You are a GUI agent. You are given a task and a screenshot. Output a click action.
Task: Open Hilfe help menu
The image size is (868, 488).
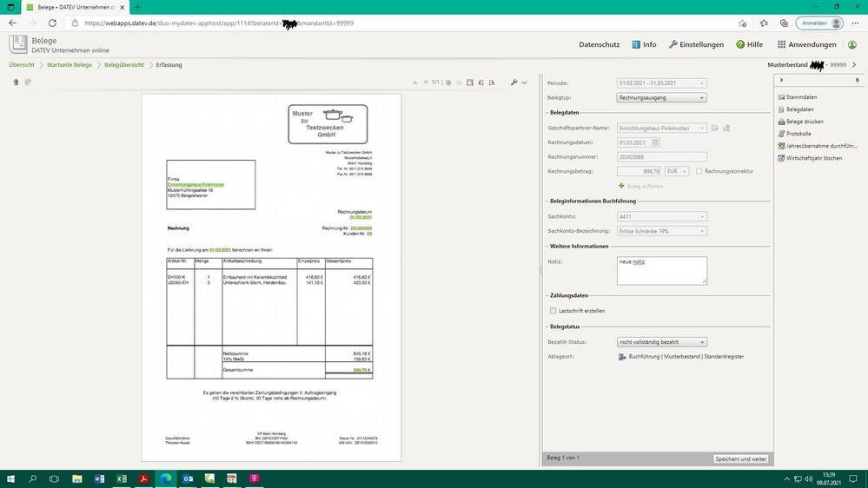pyautogui.click(x=749, y=44)
